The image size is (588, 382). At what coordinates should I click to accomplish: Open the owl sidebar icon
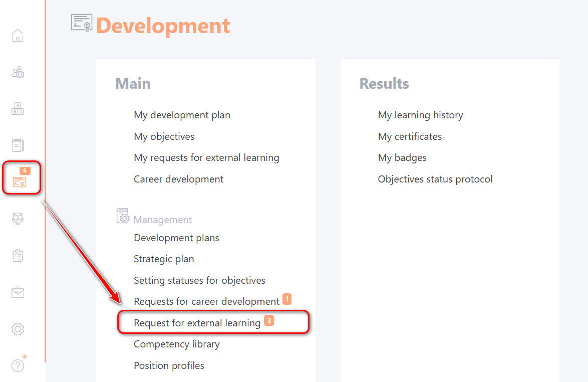click(x=18, y=219)
